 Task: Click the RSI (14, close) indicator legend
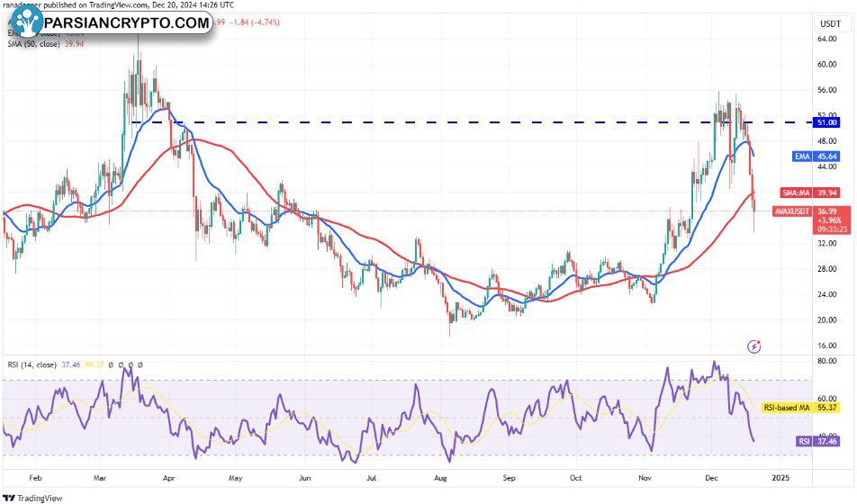coord(32,364)
